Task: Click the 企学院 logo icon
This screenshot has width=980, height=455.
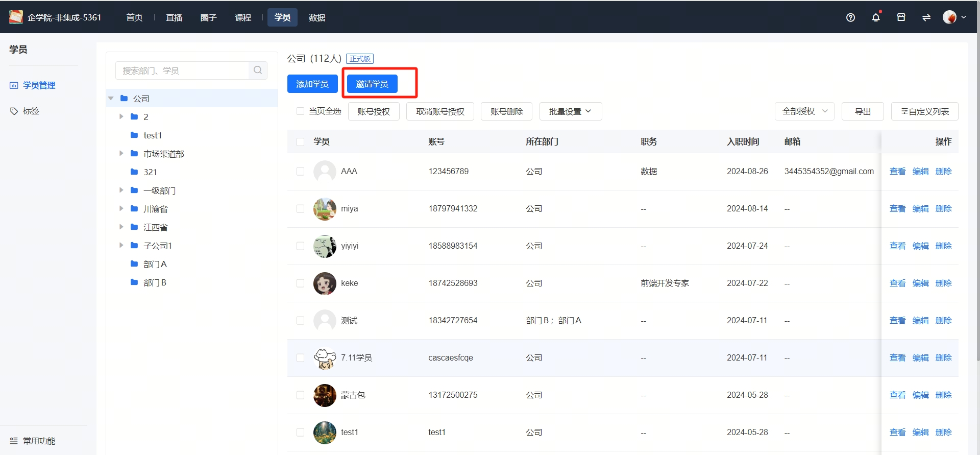Action: click(16, 17)
